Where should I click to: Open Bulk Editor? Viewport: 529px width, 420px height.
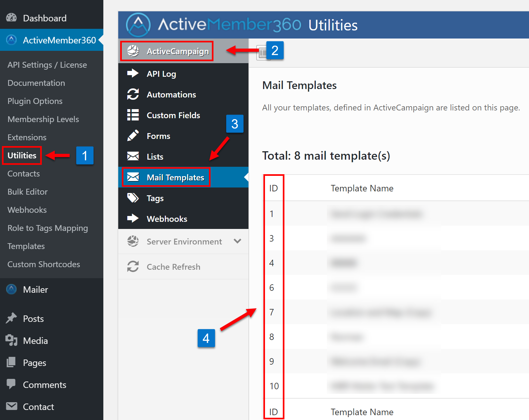pos(28,192)
